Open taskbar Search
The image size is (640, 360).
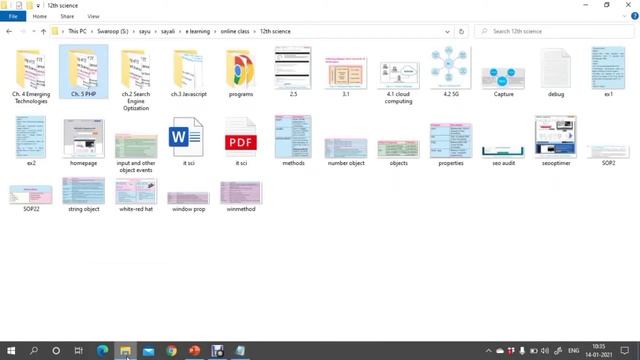pyautogui.click(x=34, y=351)
